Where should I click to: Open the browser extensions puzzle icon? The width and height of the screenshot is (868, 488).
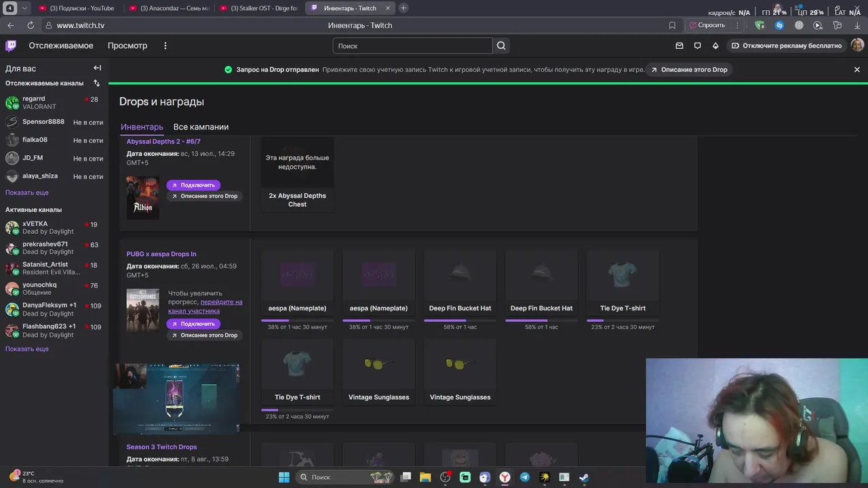(837, 25)
